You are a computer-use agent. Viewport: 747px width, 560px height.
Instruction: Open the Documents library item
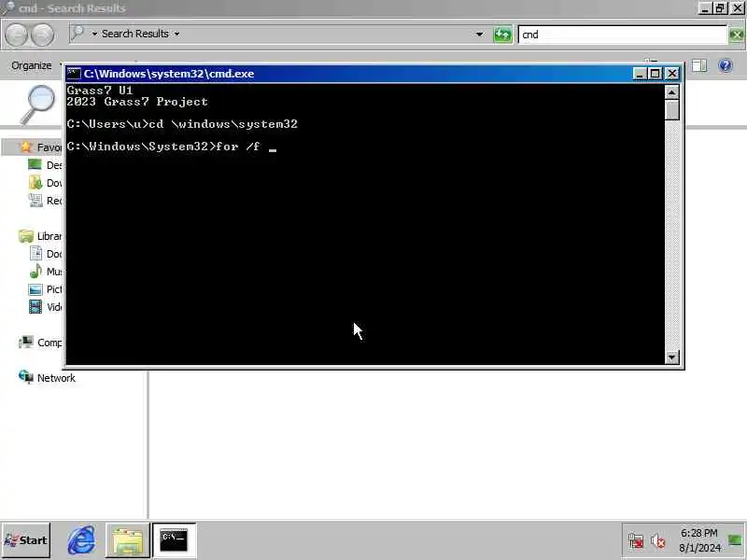click(x=45, y=254)
